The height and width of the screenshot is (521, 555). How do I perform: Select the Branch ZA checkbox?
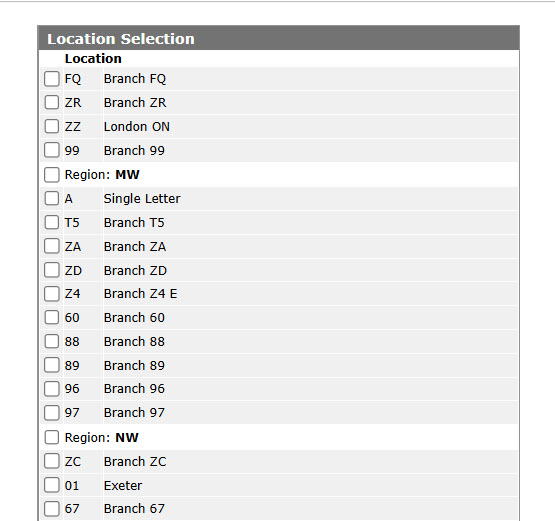pos(52,246)
